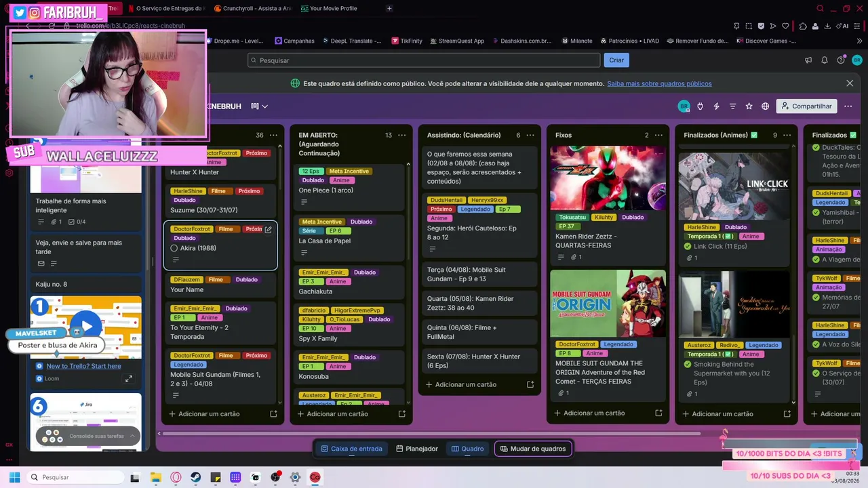Create from template in Assistindo list

[x=530, y=384]
